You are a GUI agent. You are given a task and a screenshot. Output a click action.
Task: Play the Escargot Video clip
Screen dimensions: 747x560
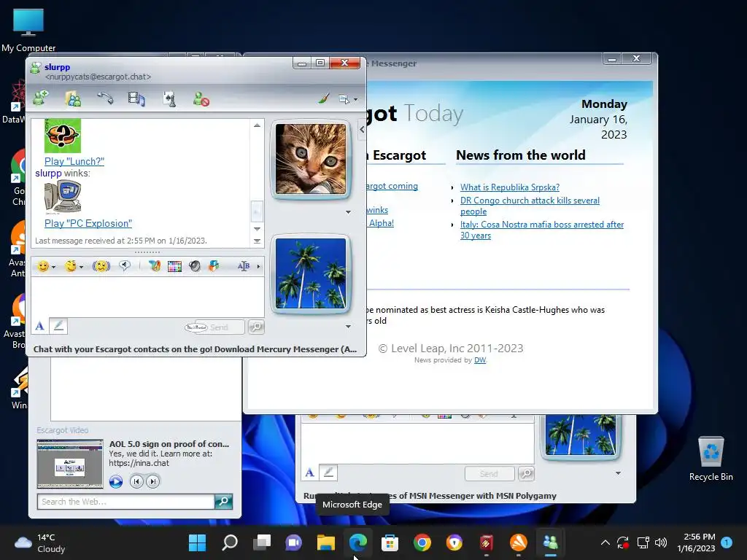click(x=116, y=481)
